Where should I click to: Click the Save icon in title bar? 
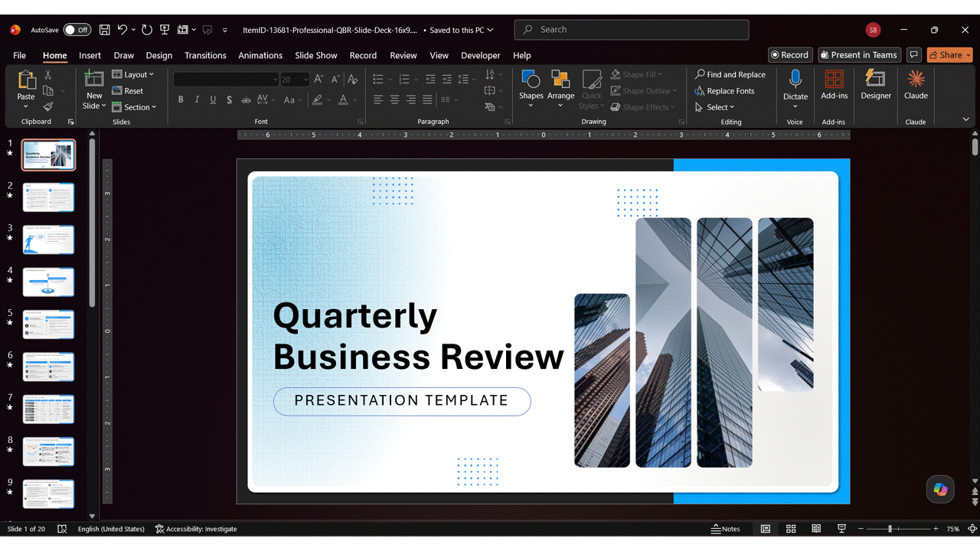click(x=104, y=30)
